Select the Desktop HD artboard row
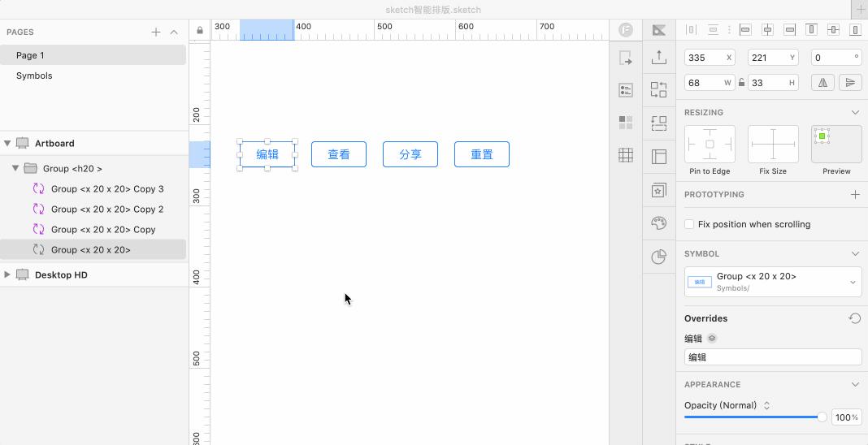This screenshot has width=868, height=445. click(x=93, y=274)
